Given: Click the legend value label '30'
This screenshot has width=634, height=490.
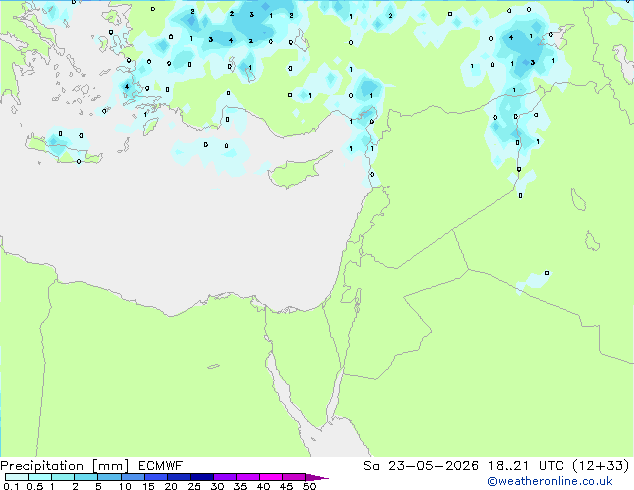Looking at the screenshot, I should click(217, 486).
